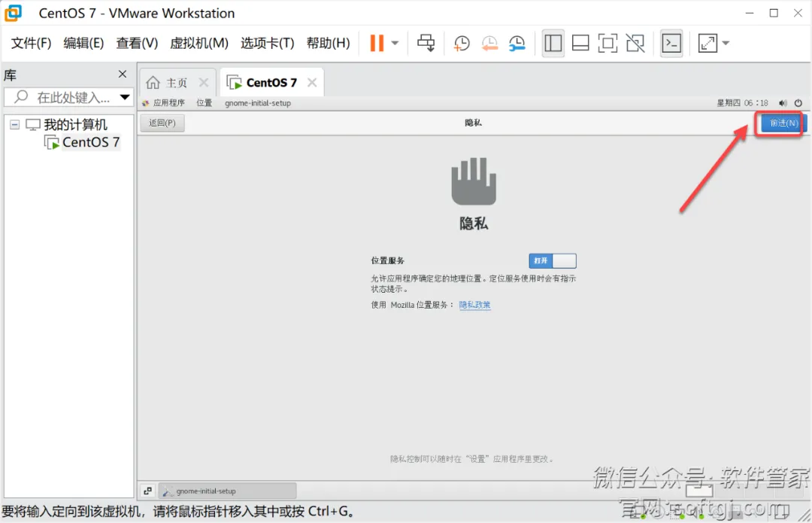Toggle the 位置服务 location switch

pos(552,260)
